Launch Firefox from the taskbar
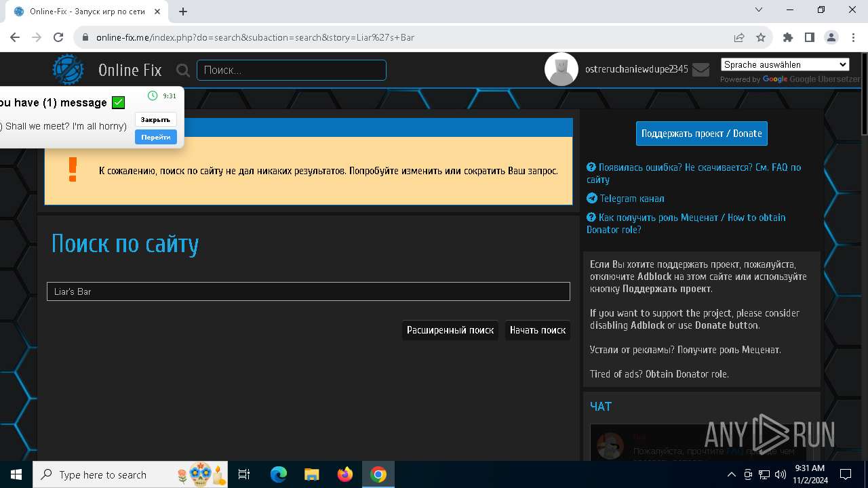 [x=345, y=474]
